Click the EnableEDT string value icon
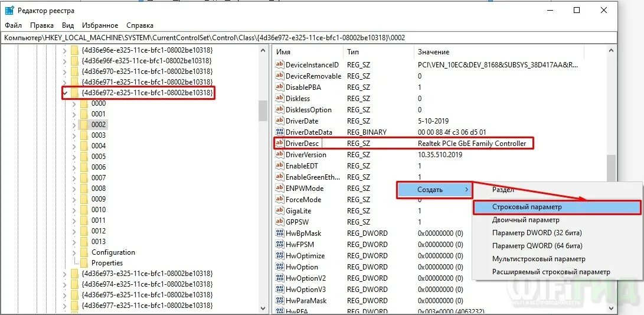Image resolution: width=644 pixels, height=315 pixels. point(280,165)
